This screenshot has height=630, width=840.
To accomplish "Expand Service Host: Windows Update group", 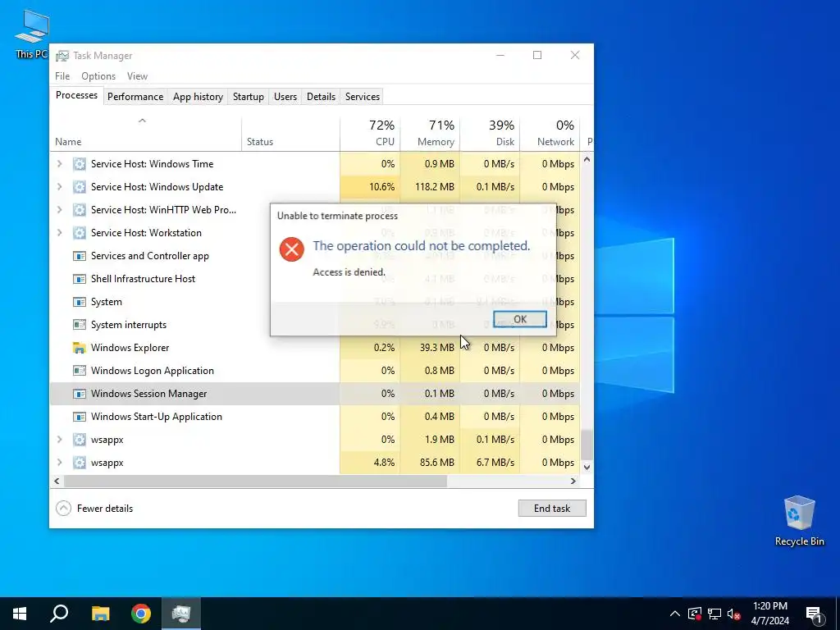I will point(59,187).
